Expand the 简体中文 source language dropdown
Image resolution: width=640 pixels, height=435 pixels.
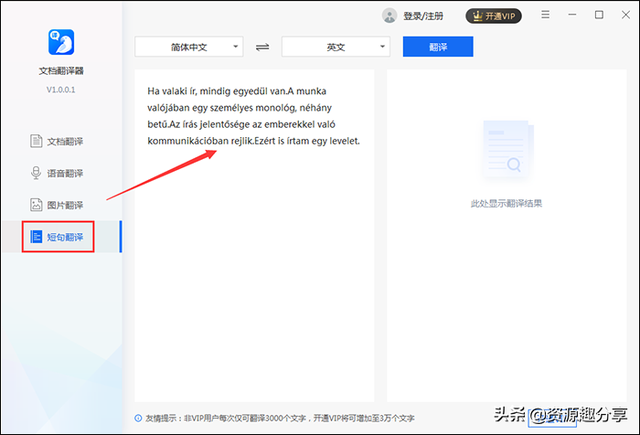189,47
